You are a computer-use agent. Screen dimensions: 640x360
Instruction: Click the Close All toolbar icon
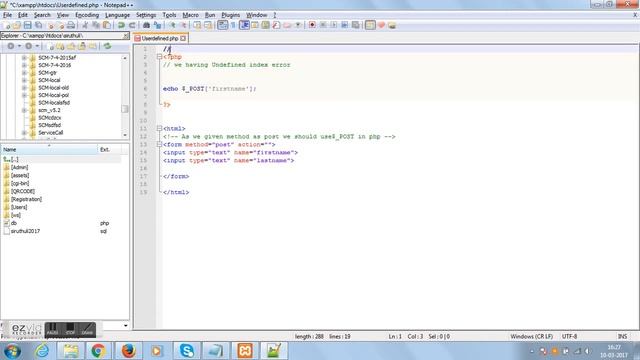click(x=60, y=25)
